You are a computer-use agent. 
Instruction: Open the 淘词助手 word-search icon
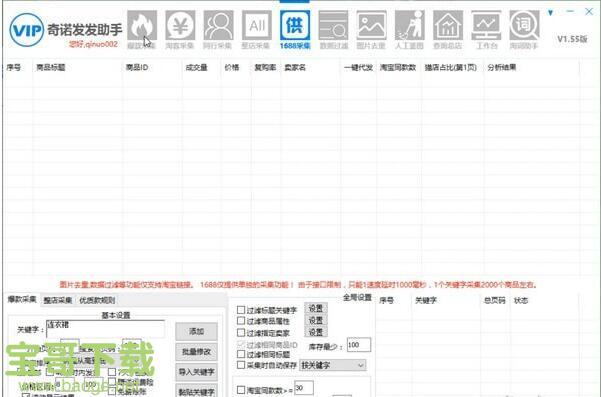click(x=524, y=30)
